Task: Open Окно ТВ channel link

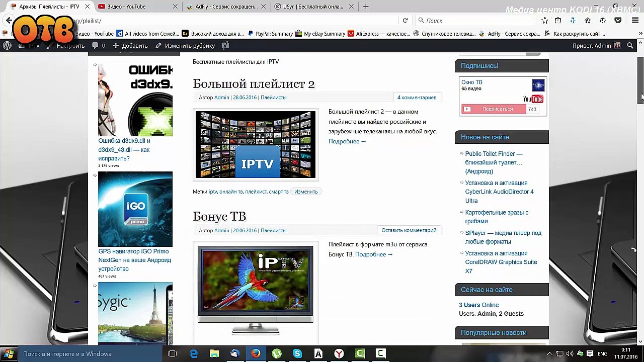Action: point(472,82)
